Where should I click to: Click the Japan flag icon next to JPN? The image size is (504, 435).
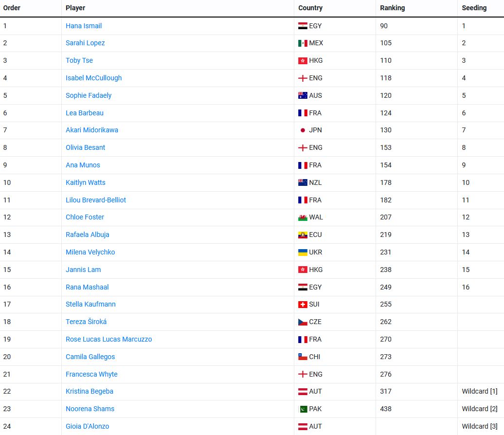(x=303, y=130)
